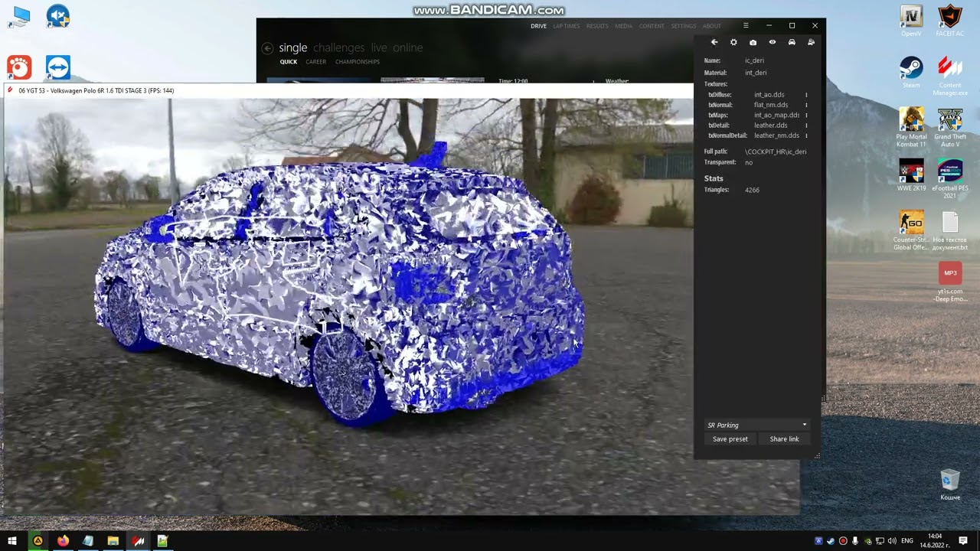
Task: Click the car-with-driver icon in toolbar
Action: click(811, 43)
